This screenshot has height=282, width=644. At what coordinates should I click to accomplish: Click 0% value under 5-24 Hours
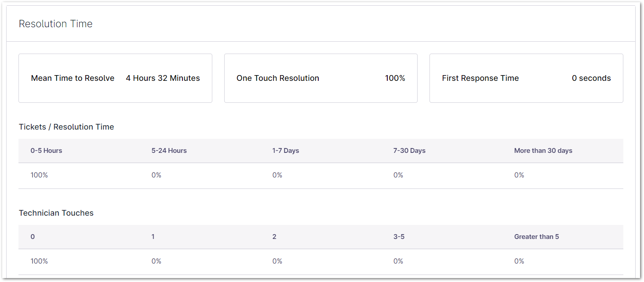[x=156, y=175]
